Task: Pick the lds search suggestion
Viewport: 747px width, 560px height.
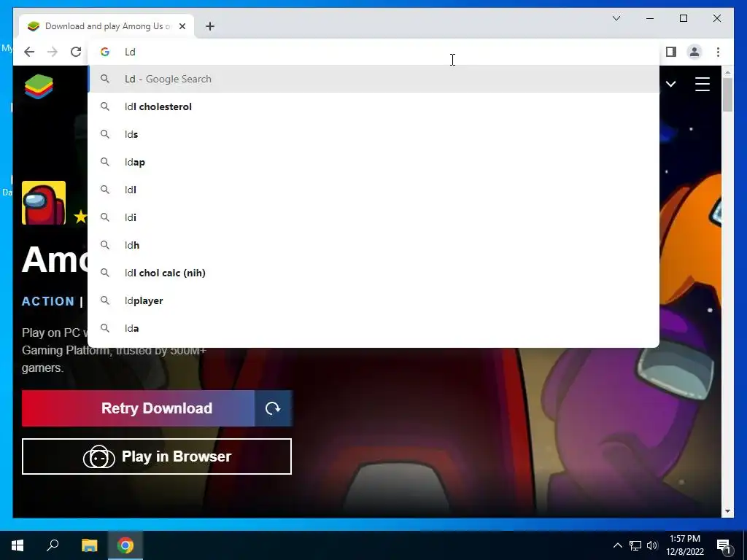Action: coord(373,134)
